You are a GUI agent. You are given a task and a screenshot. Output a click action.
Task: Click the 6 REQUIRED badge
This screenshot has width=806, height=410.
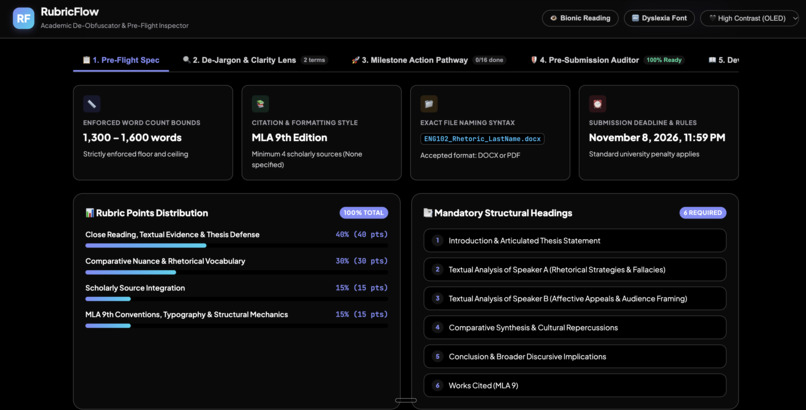(703, 213)
